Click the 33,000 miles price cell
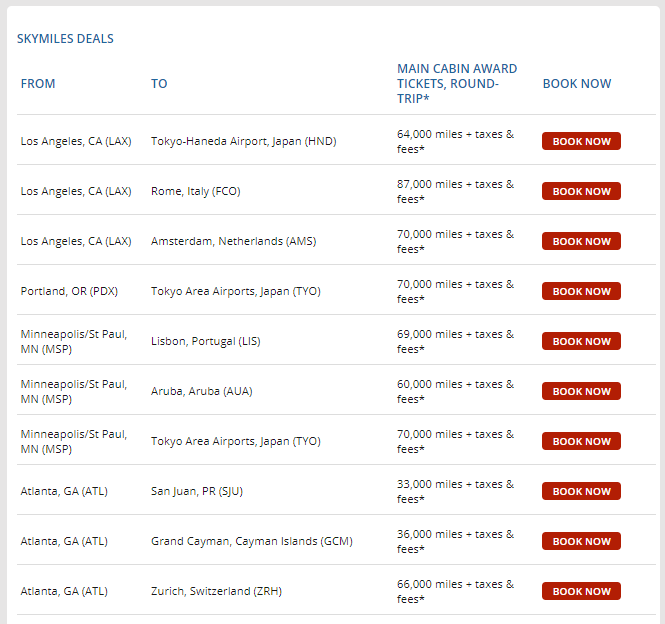Screen dimensions: 665x624 (455, 492)
